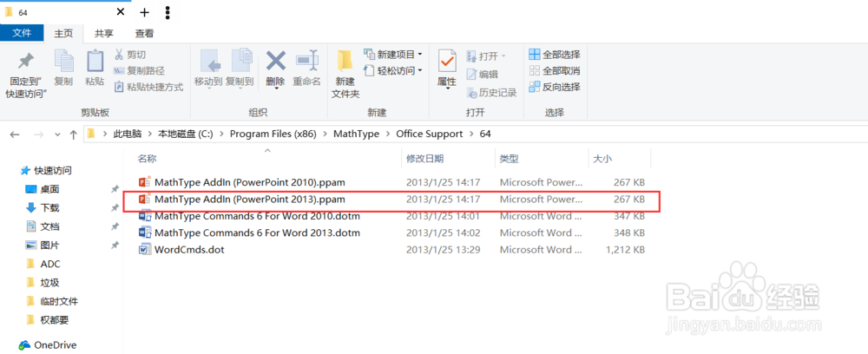Go forward with the right arrow
This screenshot has height=354, width=868.
point(39,134)
